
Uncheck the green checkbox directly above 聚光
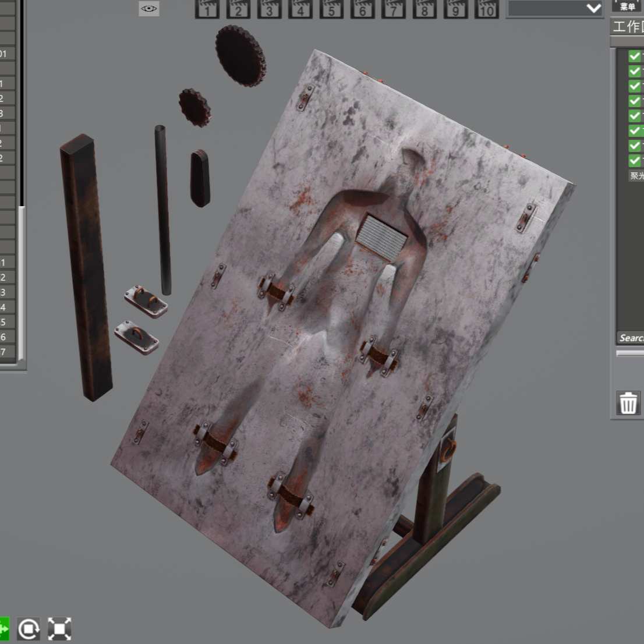635,160
